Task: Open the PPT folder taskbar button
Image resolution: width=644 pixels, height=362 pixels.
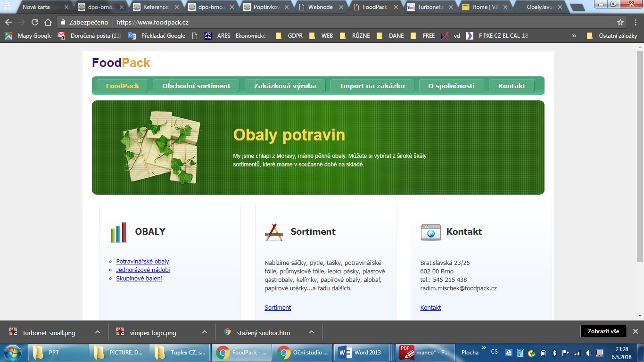Action: pos(58,352)
